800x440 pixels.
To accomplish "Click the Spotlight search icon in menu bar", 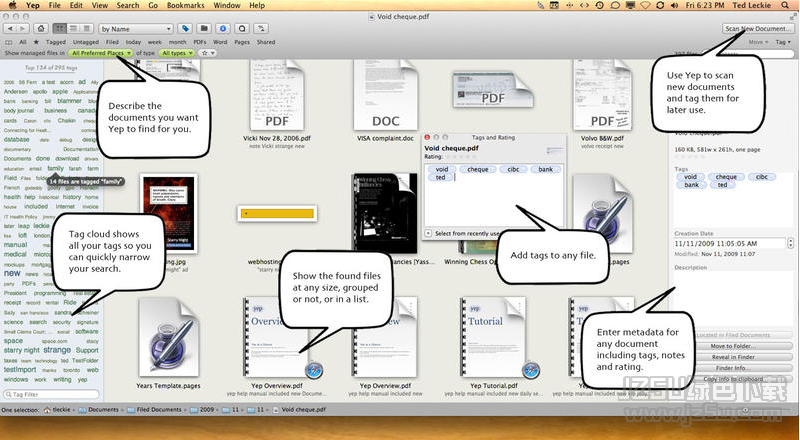I will [x=785, y=5].
